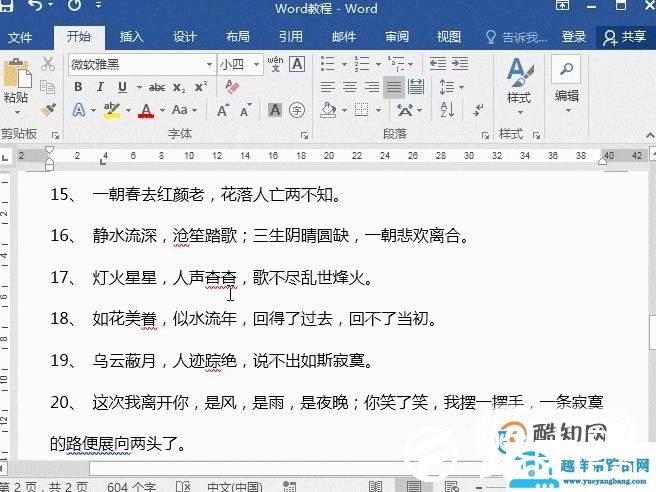Click the vertical scrollbar thumb
656x492 pixels.
tap(652, 333)
